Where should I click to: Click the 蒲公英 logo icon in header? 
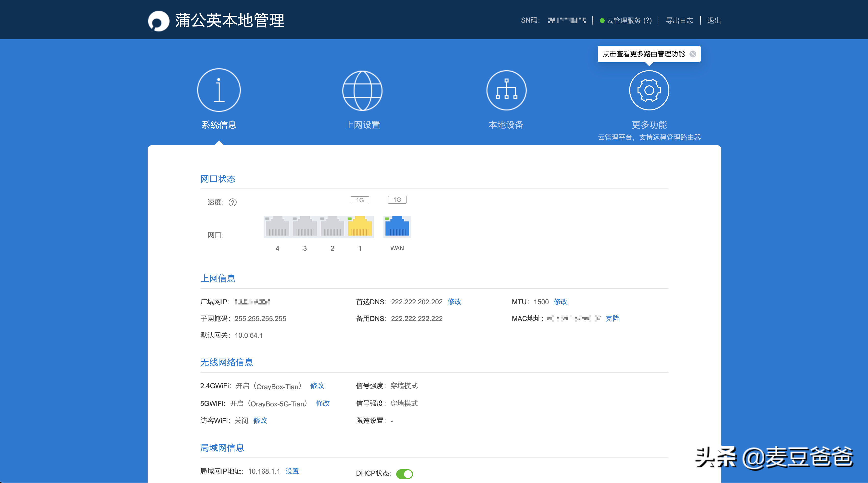point(158,21)
